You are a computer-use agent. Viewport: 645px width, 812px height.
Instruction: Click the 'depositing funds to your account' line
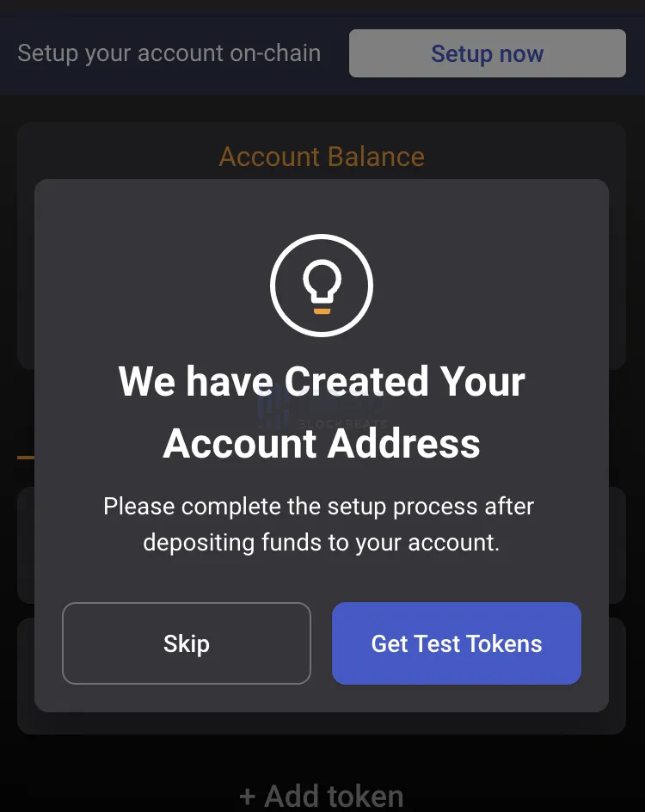click(322, 543)
